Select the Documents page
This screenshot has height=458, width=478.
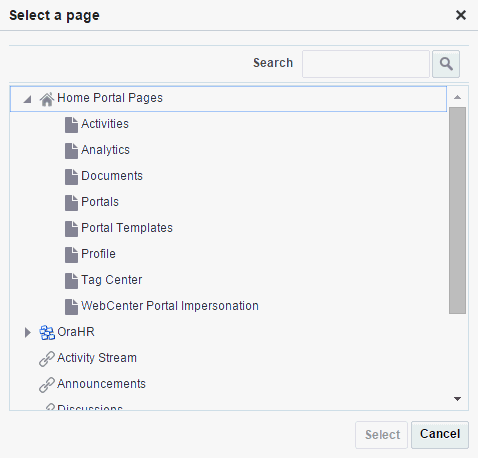112,176
